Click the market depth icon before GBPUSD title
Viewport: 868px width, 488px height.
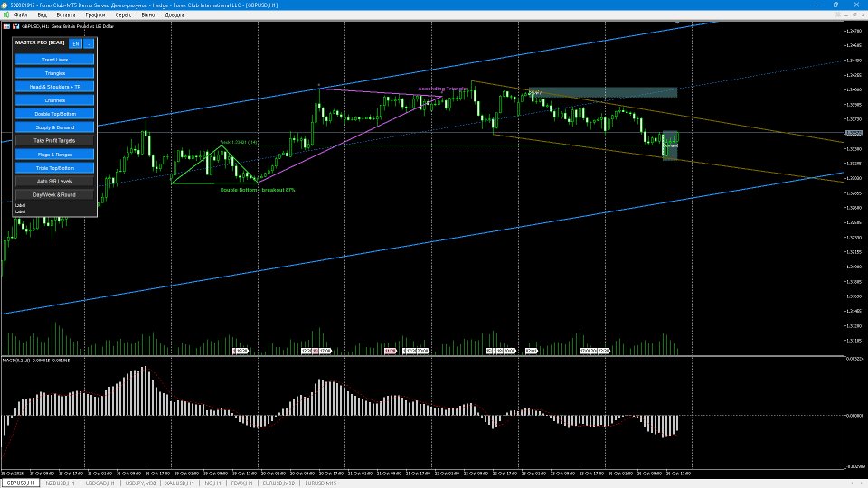[16, 26]
